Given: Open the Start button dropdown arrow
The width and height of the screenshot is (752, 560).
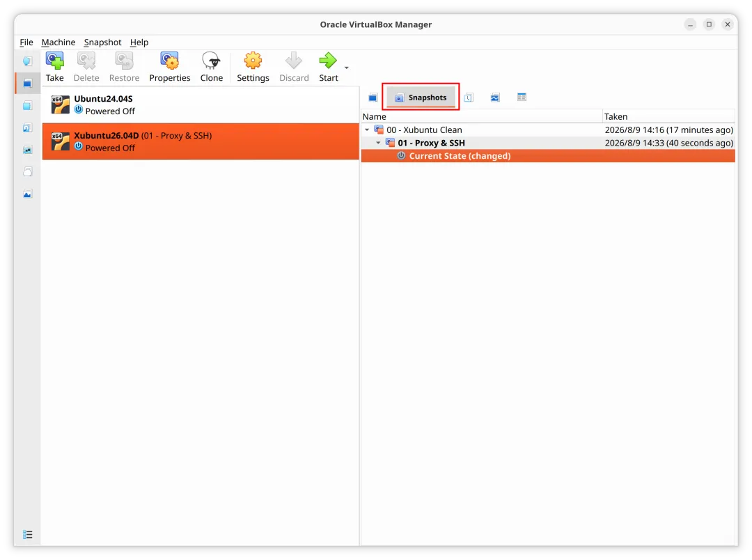Looking at the screenshot, I should click(346, 68).
